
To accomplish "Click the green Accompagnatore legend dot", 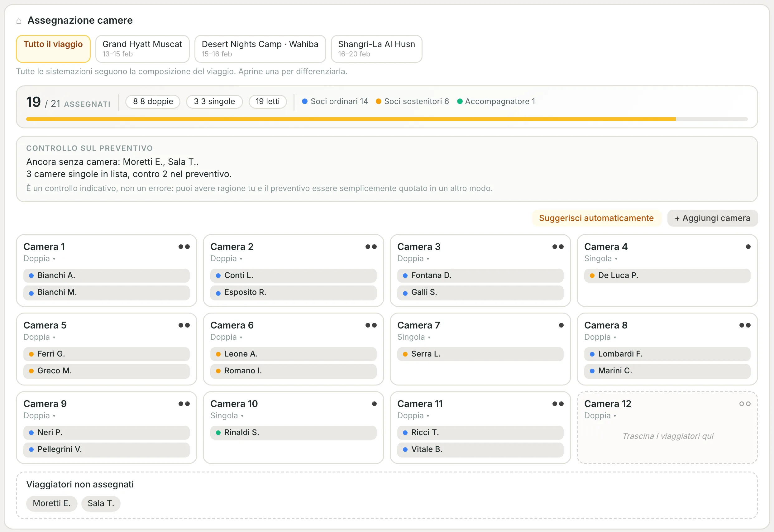I will click(460, 101).
